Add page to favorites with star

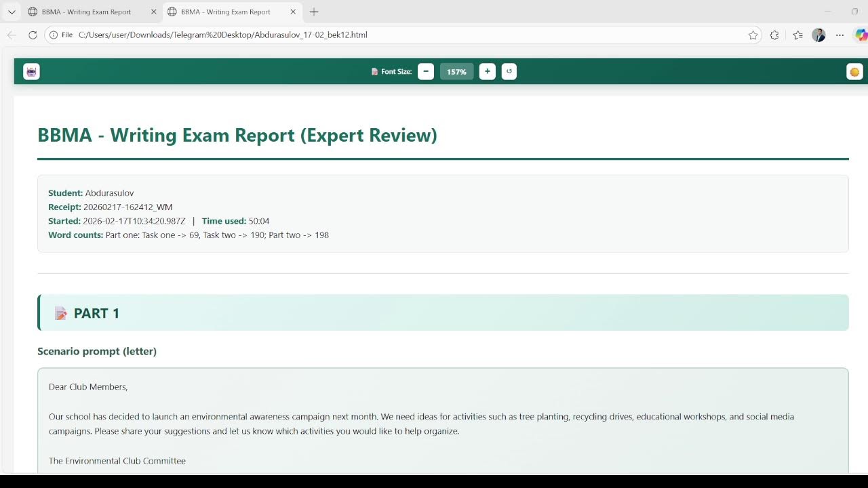[753, 35]
